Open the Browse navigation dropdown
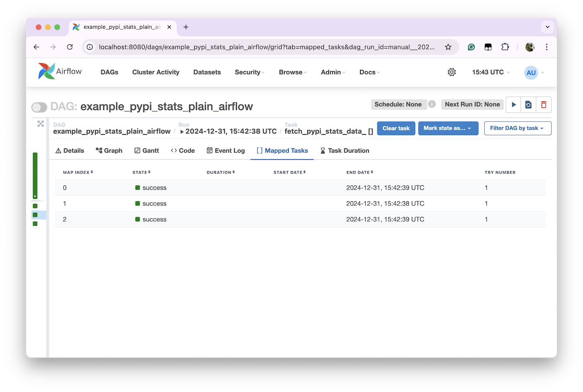Image resolution: width=583 pixels, height=392 pixels. 293,72
